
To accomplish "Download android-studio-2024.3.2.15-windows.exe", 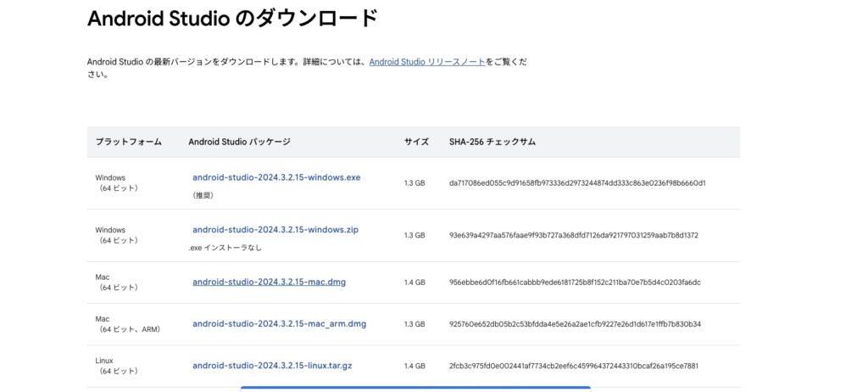I will click(276, 177).
